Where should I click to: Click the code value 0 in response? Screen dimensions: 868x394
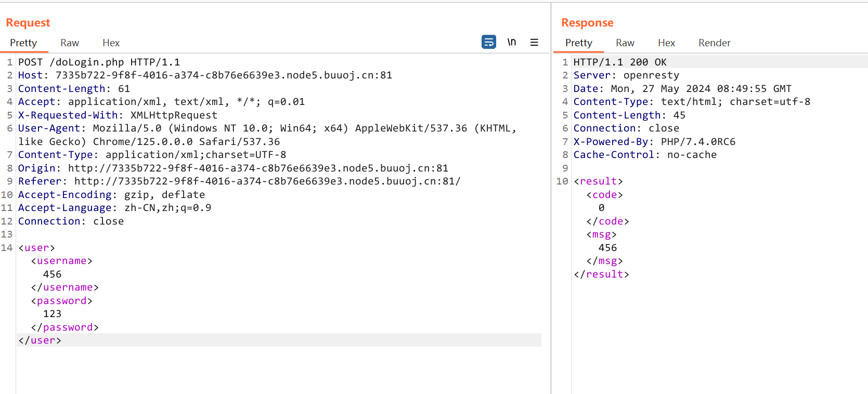coord(601,207)
